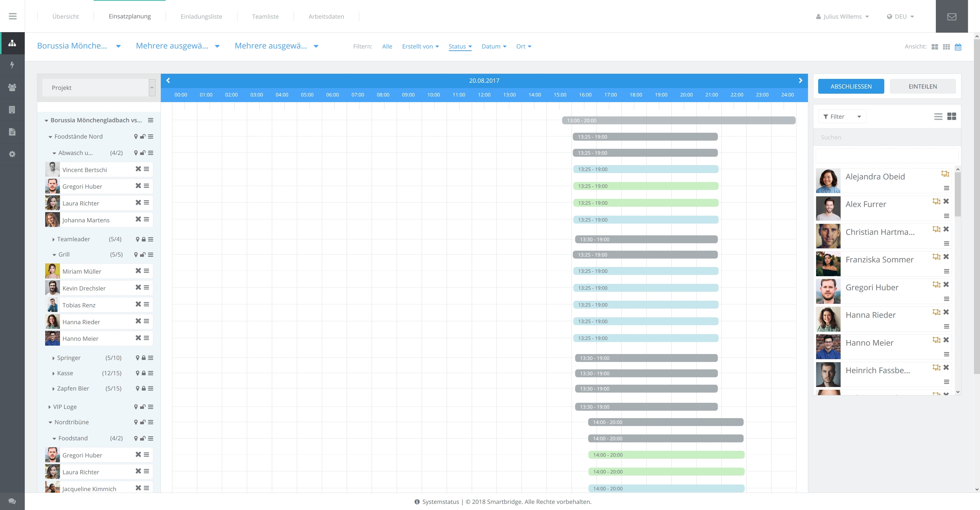Click location pin for Grill

coord(136,255)
